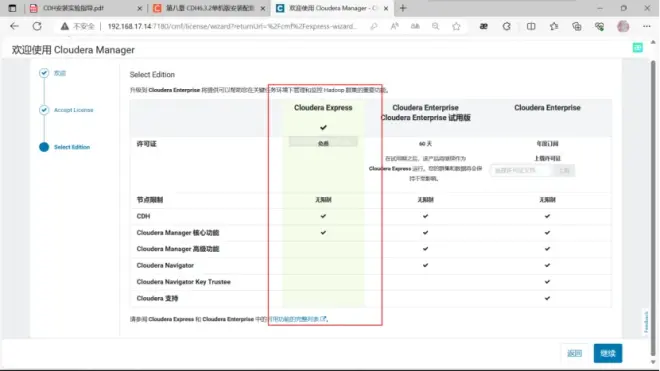Open the Feedback side tab
The width and height of the screenshot is (660, 371).
click(646, 322)
